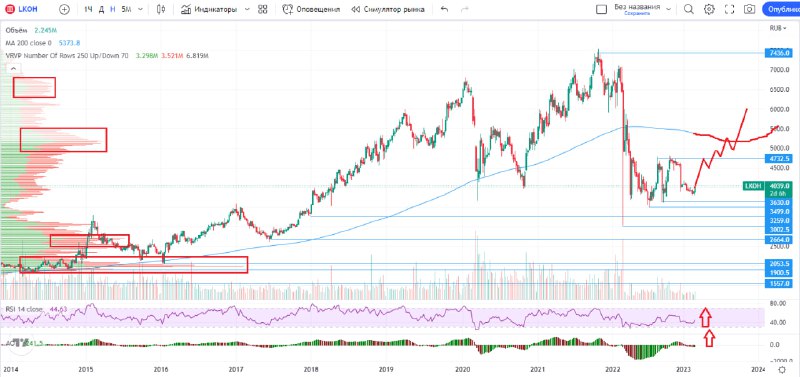The image size is (800, 377).
Task: Open the chart layout selector square icon
Action: click(602, 9)
